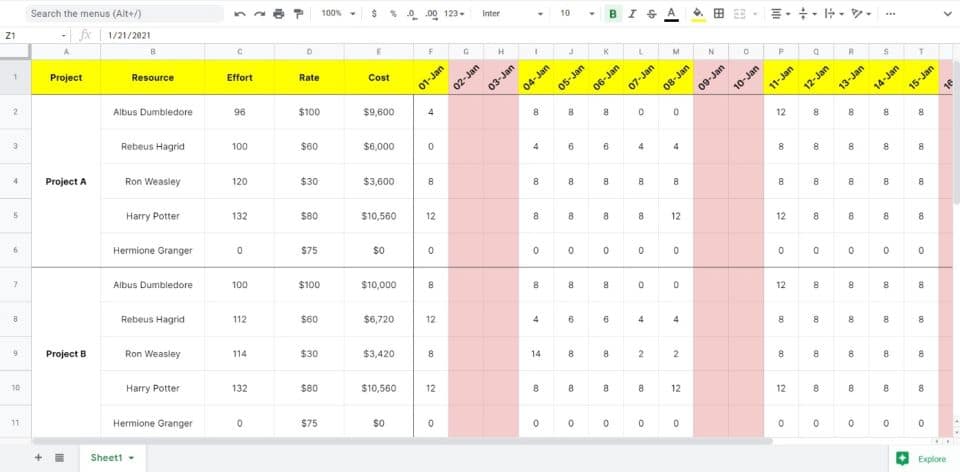The height and width of the screenshot is (472, 960).
Task: Click the Undo arrow icon
Action: click(240, 13)
